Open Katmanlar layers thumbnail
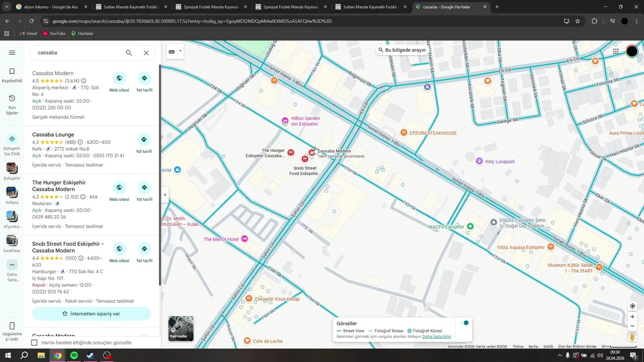The height and width of the screenshot is (362, 644). pos(181,328)
